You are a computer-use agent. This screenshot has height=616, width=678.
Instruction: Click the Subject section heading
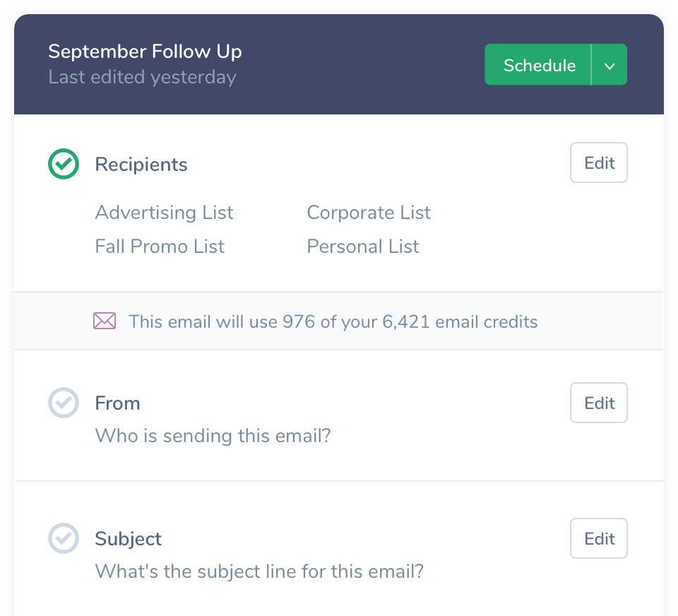click(x=129, y=539)
